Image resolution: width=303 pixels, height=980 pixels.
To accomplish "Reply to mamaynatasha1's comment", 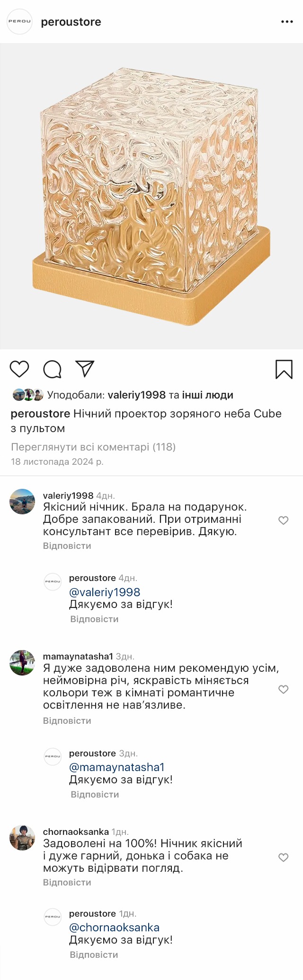I will [67, 720].
